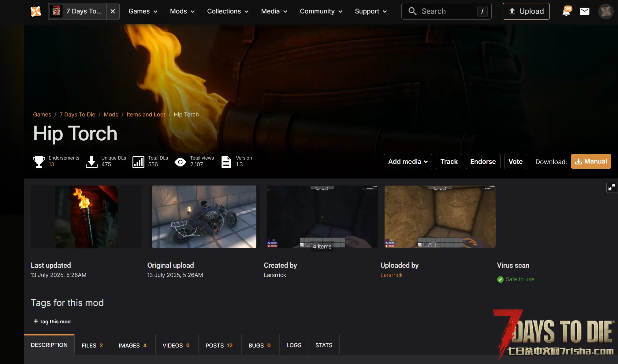This screenshot has width=618, height=364.
Task: Click the Endorsements count 13
Action: [x=51, y=164]
